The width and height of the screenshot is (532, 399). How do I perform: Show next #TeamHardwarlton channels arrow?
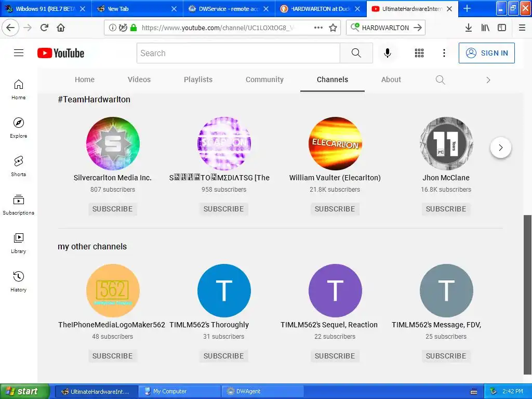pyautogui.click(x=501, y=148)
